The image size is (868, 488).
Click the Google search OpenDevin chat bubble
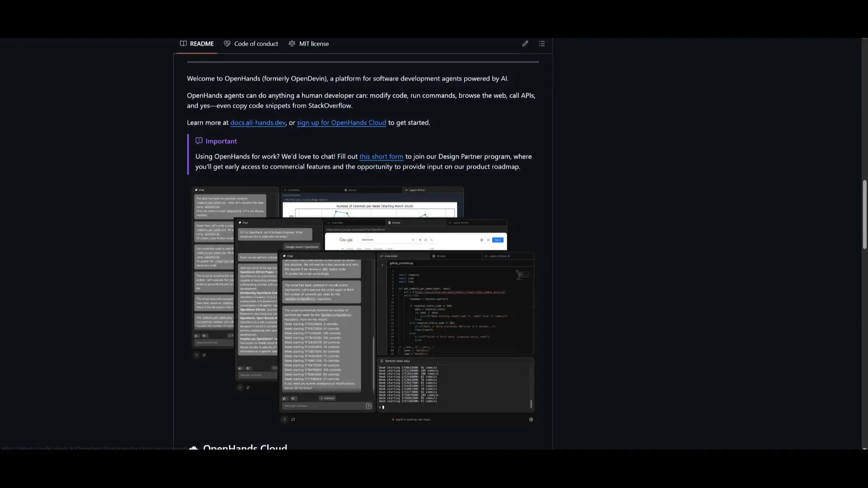[302, 247]
